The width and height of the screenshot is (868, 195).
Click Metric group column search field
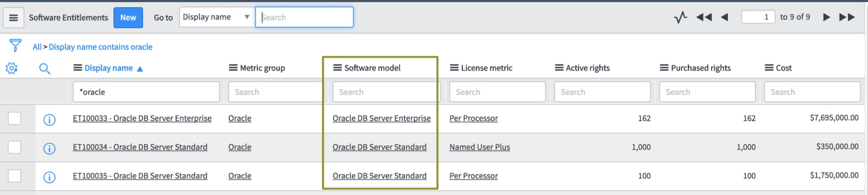tap(275, 92)
